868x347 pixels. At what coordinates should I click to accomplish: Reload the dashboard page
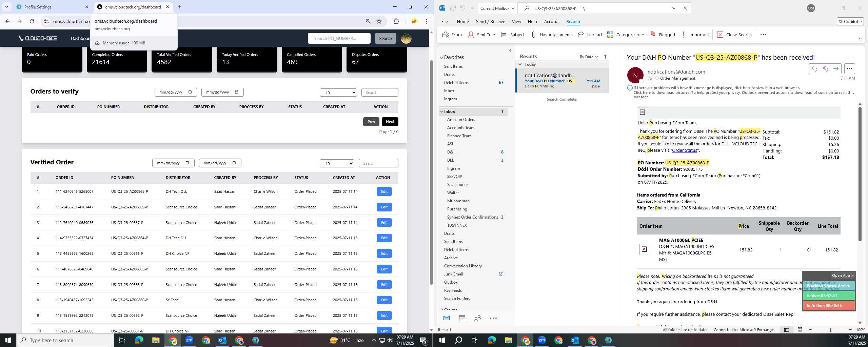[x=32, y=21]
